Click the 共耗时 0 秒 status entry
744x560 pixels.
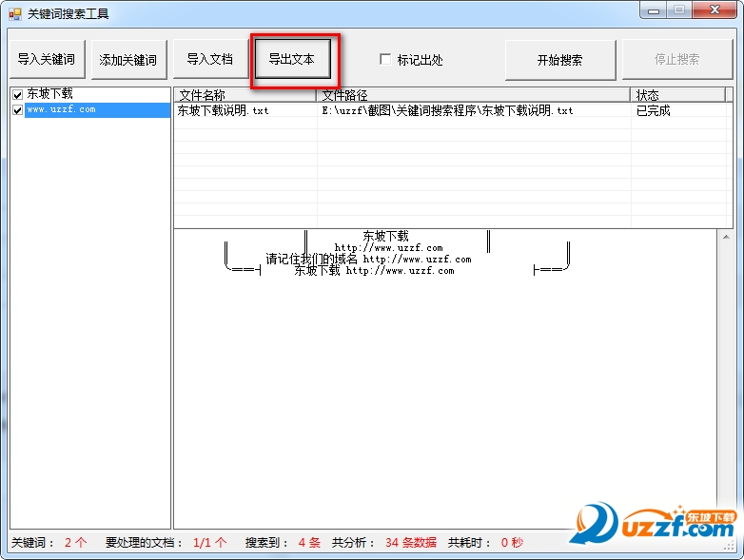pos(485,543)
